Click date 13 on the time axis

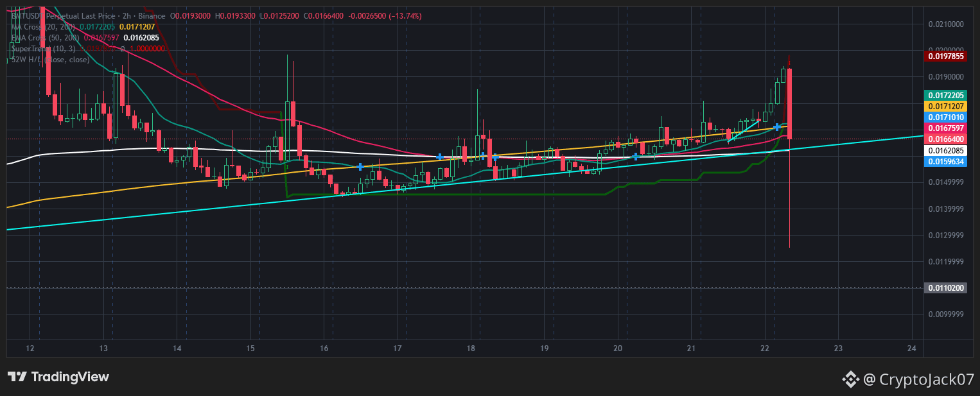pyautogui.click(x=103, y=349)
